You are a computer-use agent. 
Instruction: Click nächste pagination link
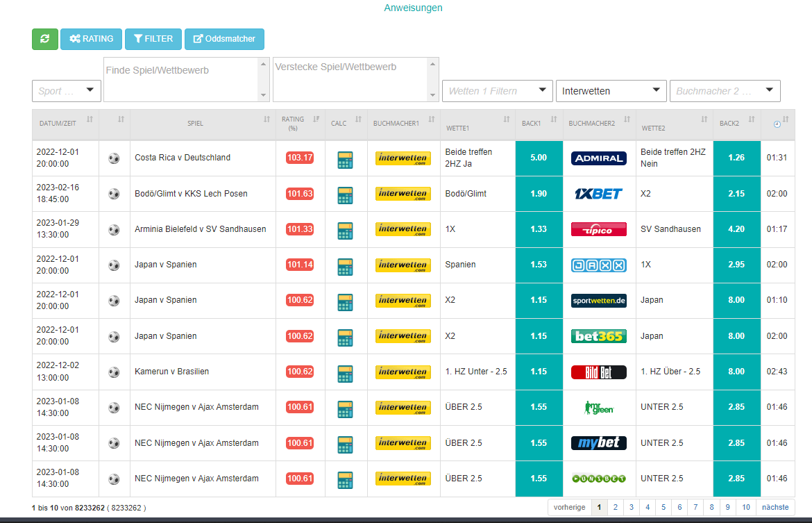click(x=775, y=508)
